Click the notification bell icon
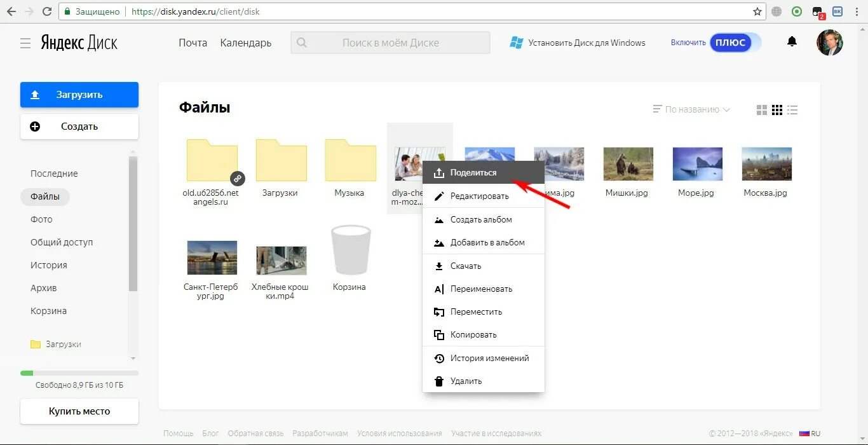The width and height of the screenshot is (868, 445). (x=792, y=41)
